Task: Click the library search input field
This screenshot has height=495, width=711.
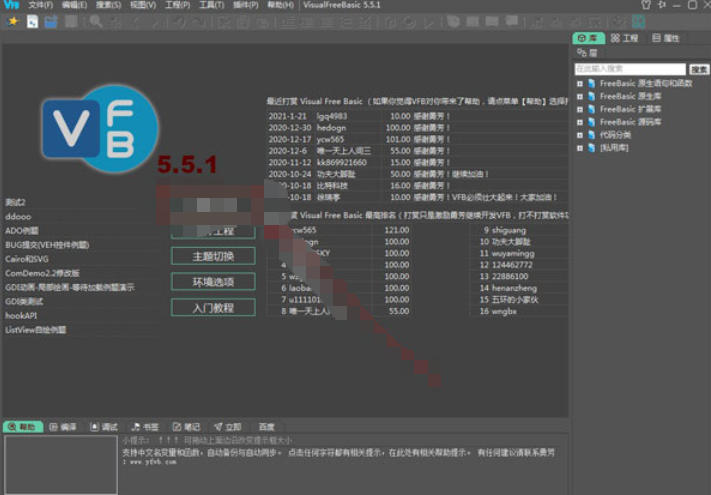Action: click(x=630, y=69)
